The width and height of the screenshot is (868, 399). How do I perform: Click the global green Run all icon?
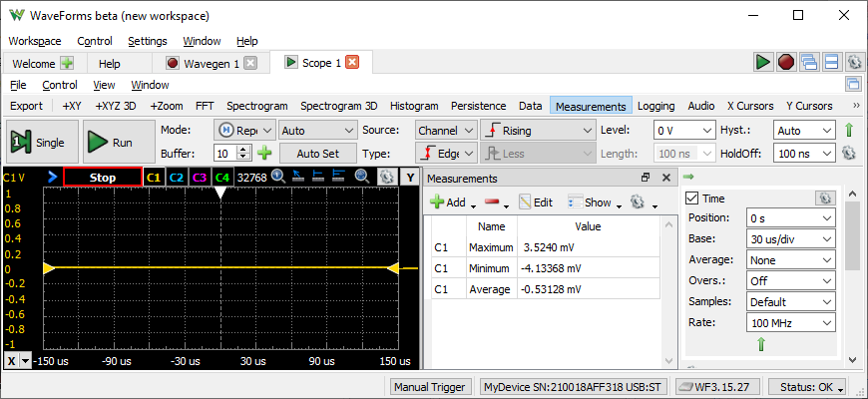pyautogui.click(x=763, y=62)
